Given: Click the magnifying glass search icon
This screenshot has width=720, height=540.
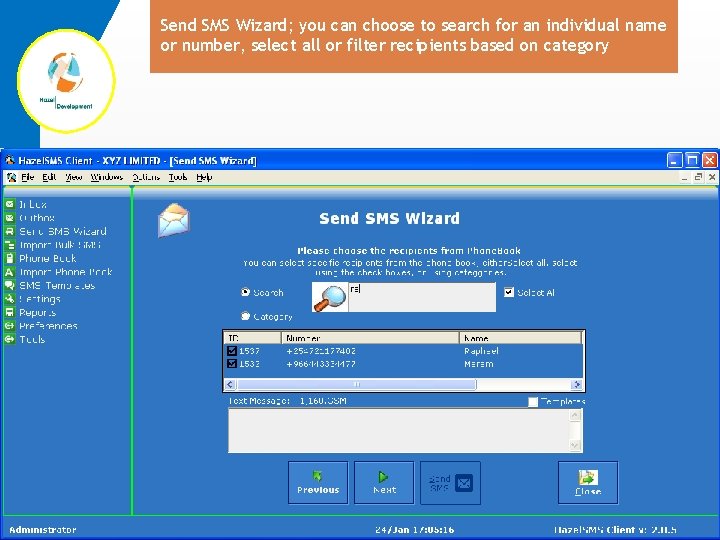Looking at the screenshot, I should [x=330, y=297].
